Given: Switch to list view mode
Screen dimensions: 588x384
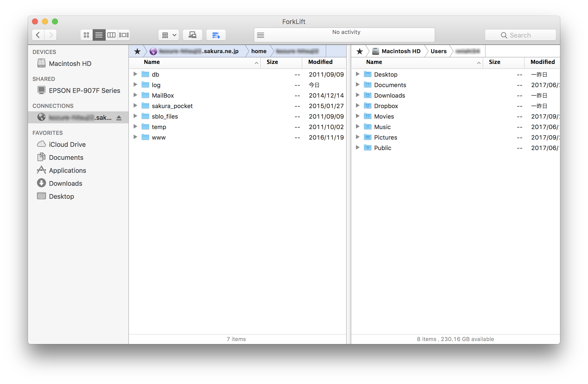Looking at the screenshot, I should tap(99, 35).
